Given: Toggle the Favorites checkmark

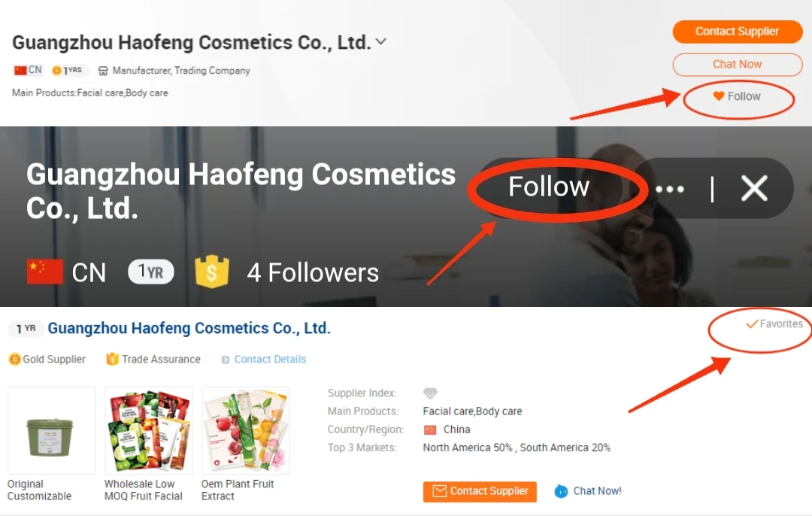Looking at the screenshot, I should 751,323.
